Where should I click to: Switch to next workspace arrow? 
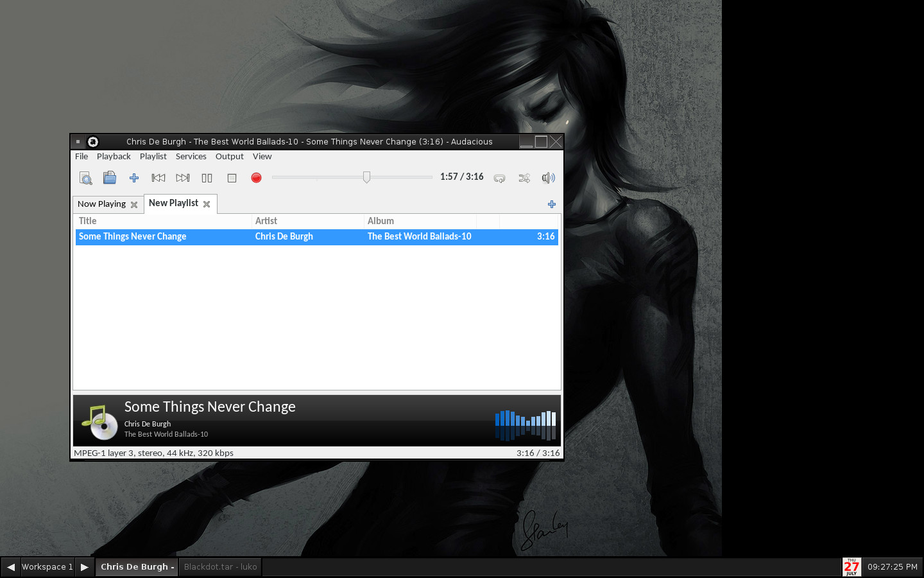pos(85,567)
